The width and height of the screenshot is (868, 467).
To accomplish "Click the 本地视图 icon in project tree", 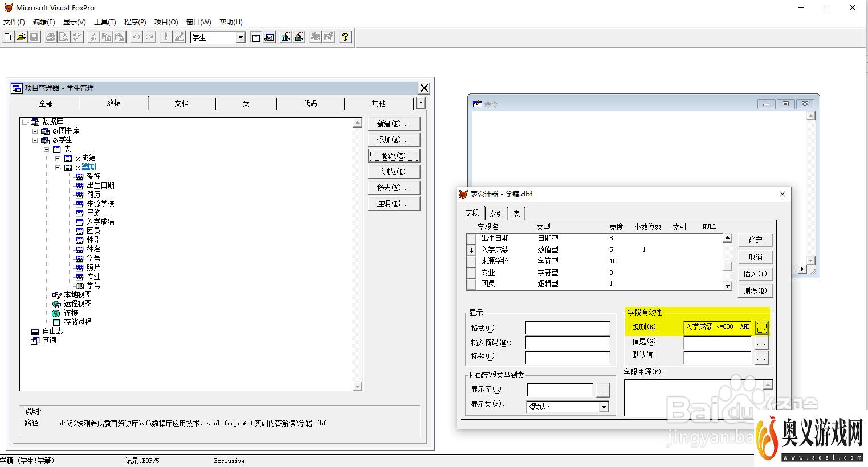I will 56,294.
